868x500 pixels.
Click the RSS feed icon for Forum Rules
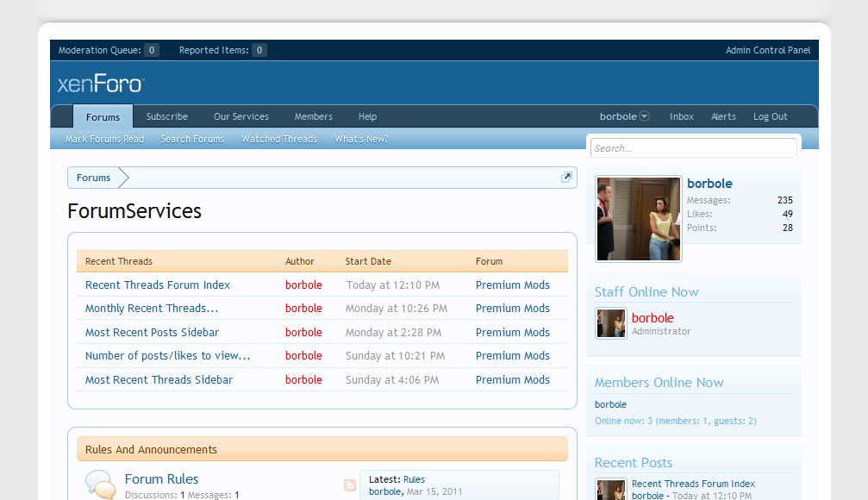coord(349,485)
